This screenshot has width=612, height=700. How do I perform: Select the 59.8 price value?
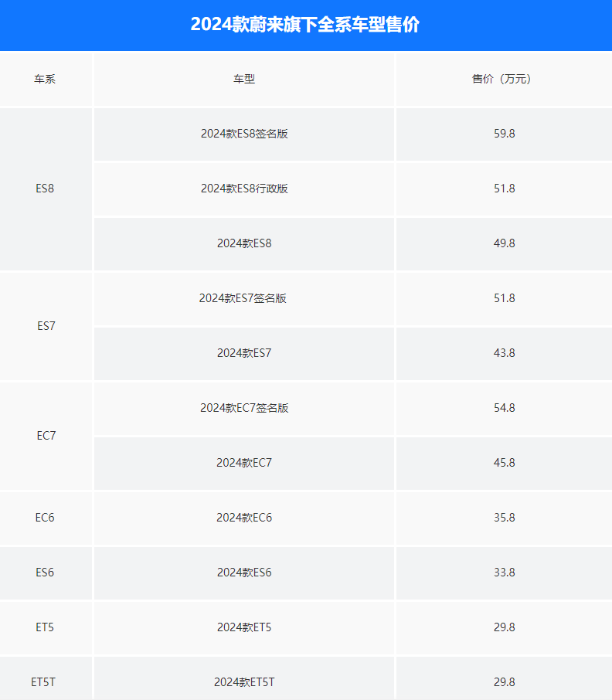(x=505, y=134)
